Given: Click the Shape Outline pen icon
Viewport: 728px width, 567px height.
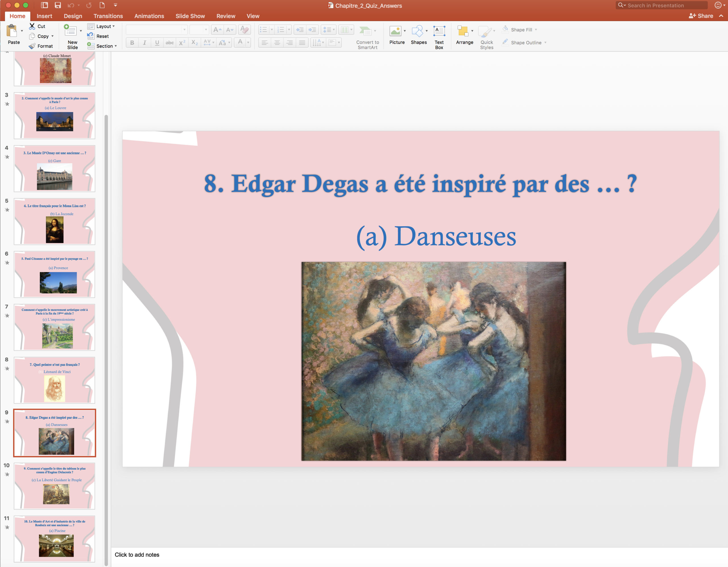Looking at the screenshot, I should point(505,42).
